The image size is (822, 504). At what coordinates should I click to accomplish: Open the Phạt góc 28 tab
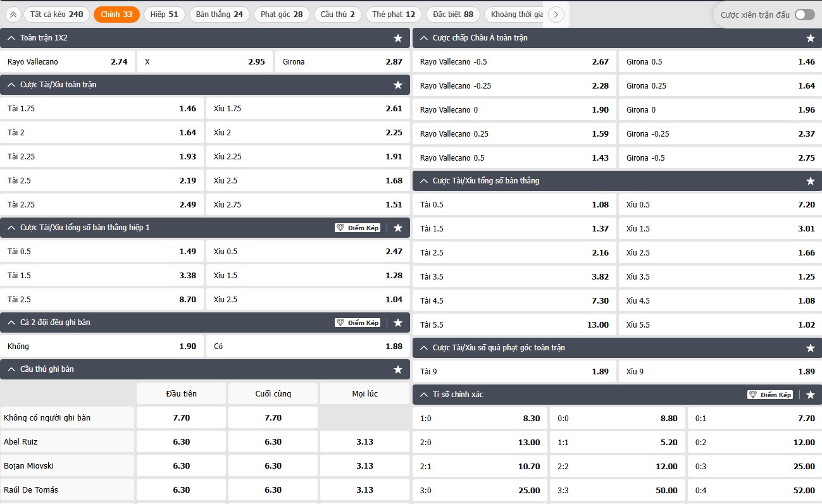[282, 15]
